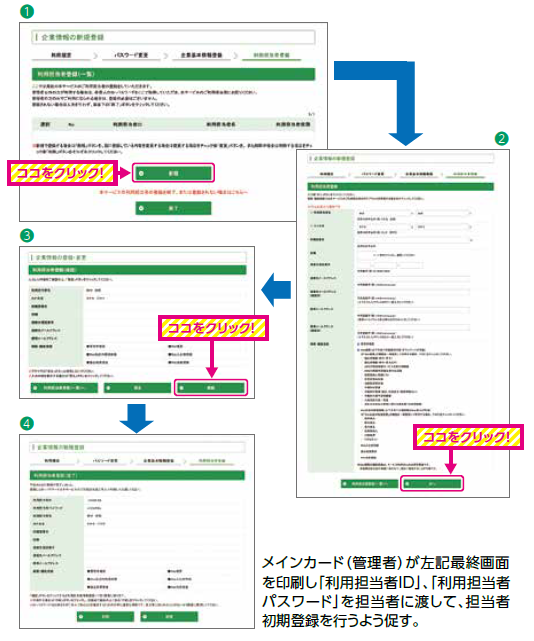Click the green 完了 button in panel 1
The width and height of the screenshot is (534, 641).
(x=173, y=208)
